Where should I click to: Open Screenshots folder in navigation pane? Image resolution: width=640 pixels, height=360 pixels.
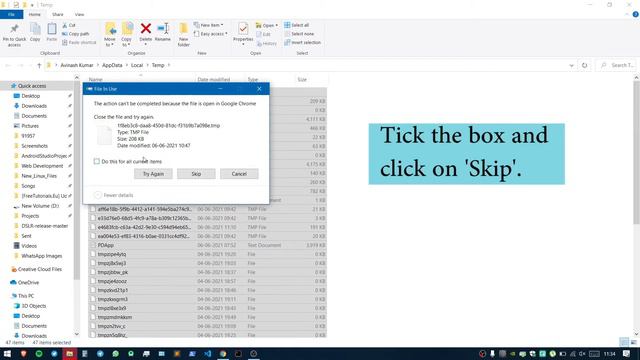[35, 146]
